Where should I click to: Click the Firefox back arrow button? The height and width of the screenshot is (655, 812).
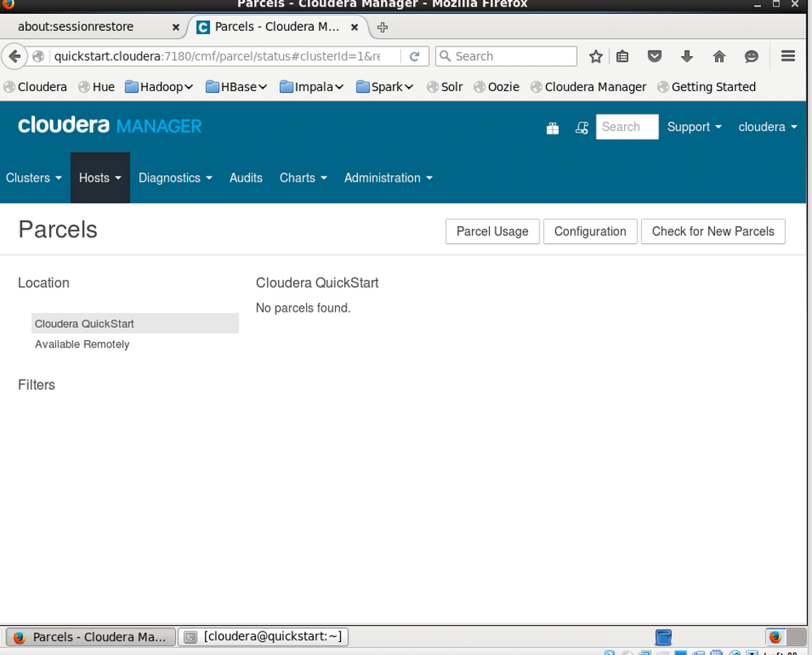pos(15,56)
